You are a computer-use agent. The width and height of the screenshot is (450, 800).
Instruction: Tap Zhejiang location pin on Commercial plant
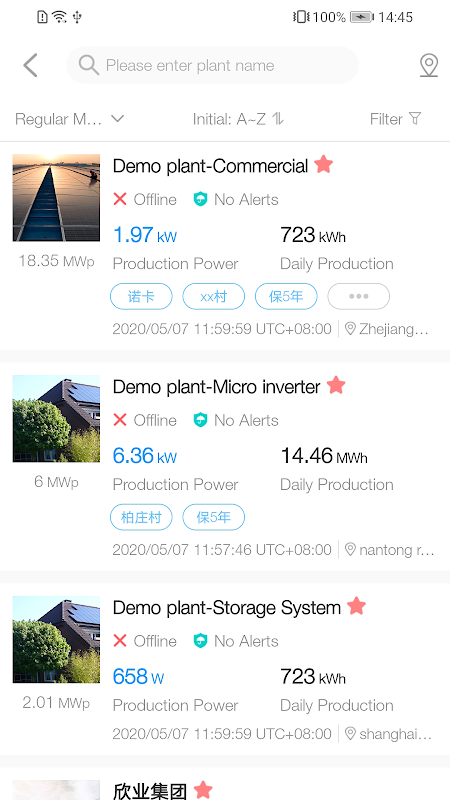[x=350, y=329]
